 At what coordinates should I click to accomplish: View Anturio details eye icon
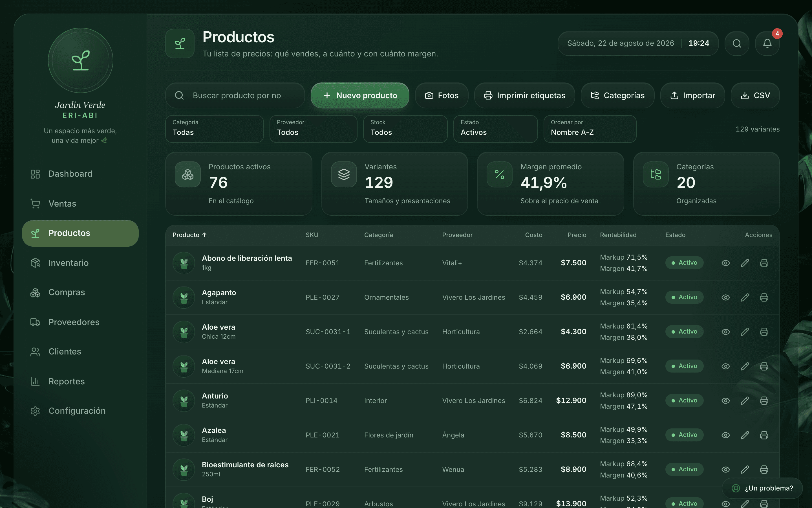coord(725,400)
